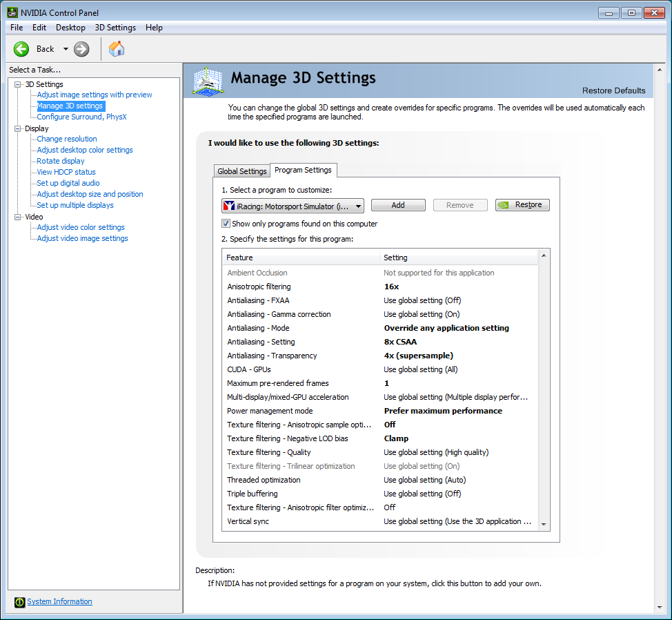
Task: Toggle Show only programs found checkbox
Action: 226,224
